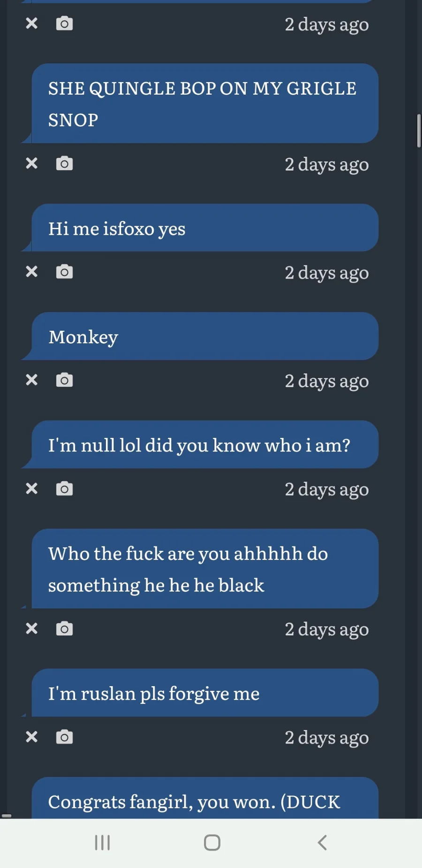Remove the 'Hi me isfoxo yes' message
The image size is (422, 868).
click(x=31, y=271)
